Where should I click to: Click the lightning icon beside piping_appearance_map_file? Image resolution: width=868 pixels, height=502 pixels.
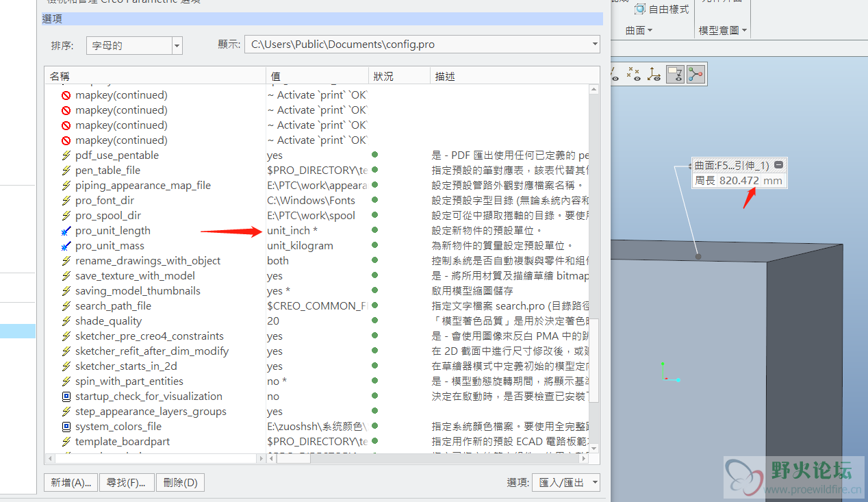coord(66,186)
